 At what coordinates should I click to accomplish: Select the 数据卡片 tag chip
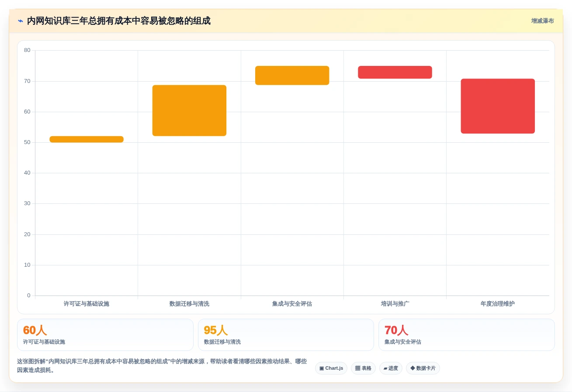pyautogui.click(x=423, y=368)
